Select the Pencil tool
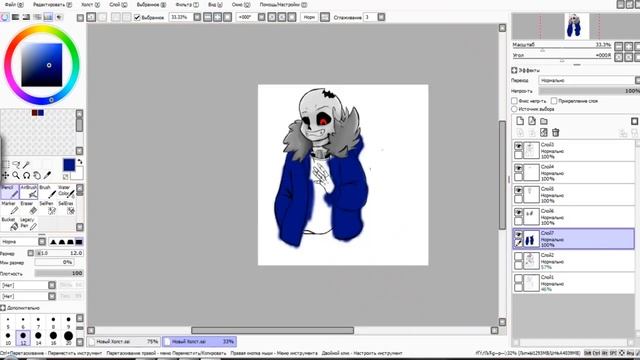Viewport: 640px width, 360px height. pyautogui.click(x=10, y=192)
